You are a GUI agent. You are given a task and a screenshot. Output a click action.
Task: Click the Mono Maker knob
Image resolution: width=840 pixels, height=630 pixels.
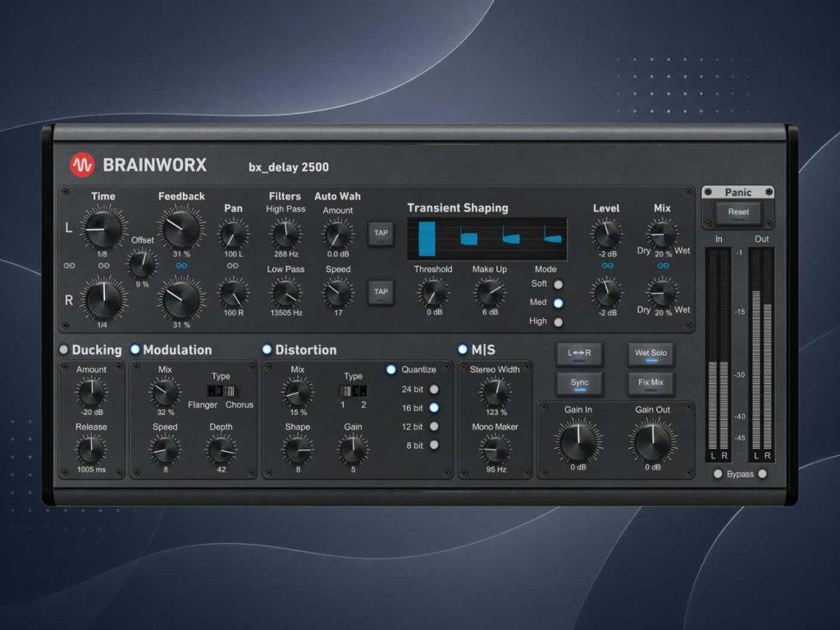tap(495, 450)
